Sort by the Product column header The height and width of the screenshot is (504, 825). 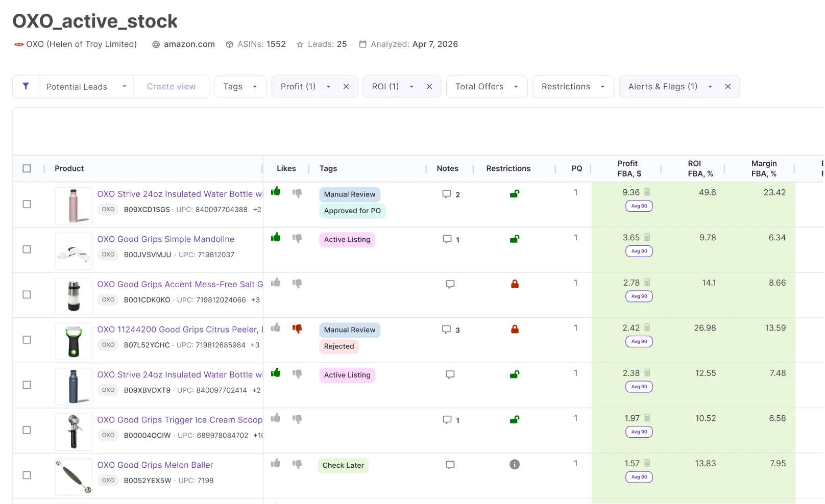tap(69, 168)
